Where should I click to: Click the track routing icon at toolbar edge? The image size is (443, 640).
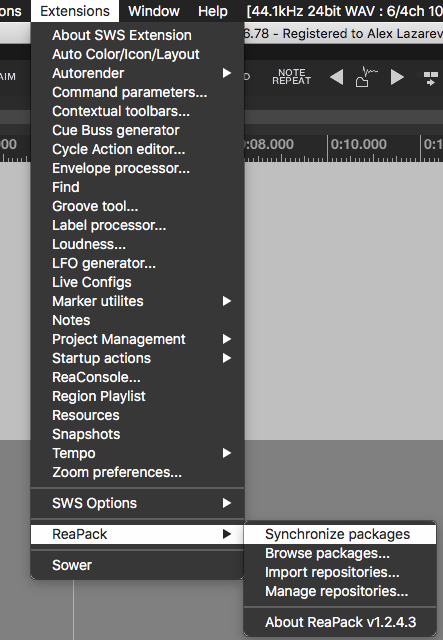(x=430, y=78)
